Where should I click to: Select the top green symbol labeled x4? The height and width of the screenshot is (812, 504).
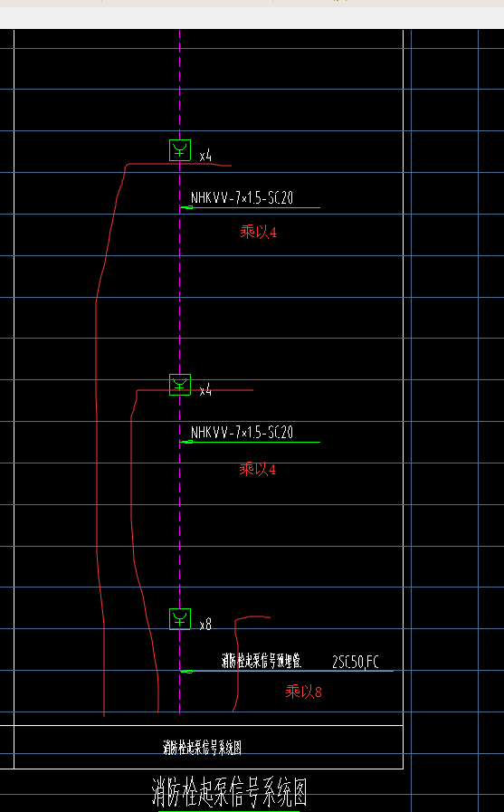(x=180, y=150)
